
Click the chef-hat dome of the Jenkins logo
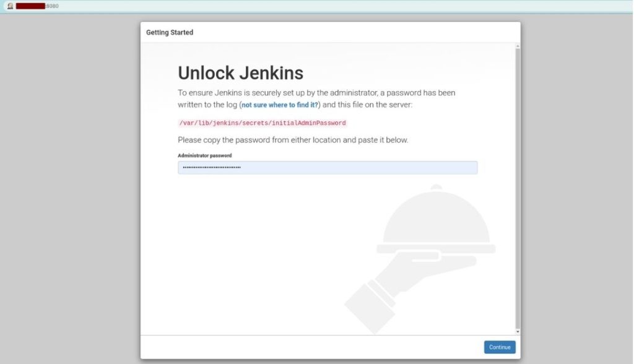point(436,217)
